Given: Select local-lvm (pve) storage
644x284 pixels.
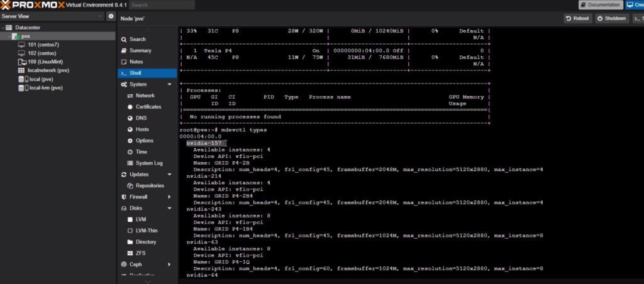Looking at the screenshot, I should coord(46,88).
